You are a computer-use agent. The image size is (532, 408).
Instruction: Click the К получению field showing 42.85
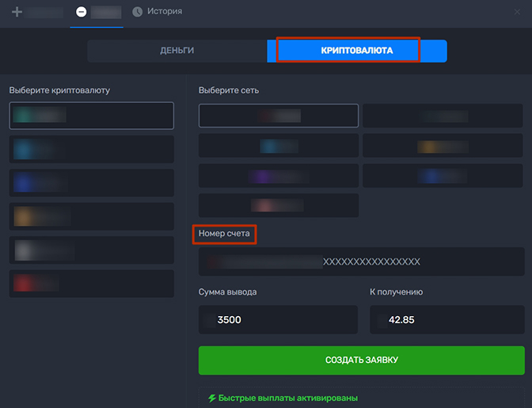click(x=446, y=320)
